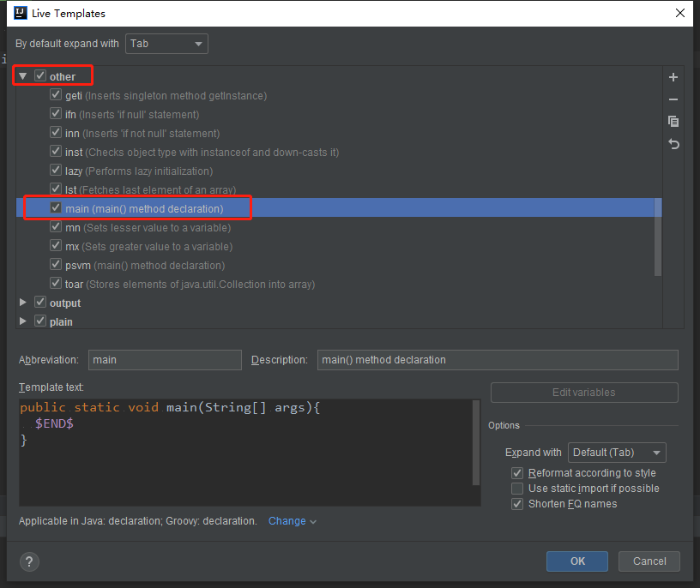
Task: Click the Edit variables button
Action: pyautogui.click(x=584, y=393)
